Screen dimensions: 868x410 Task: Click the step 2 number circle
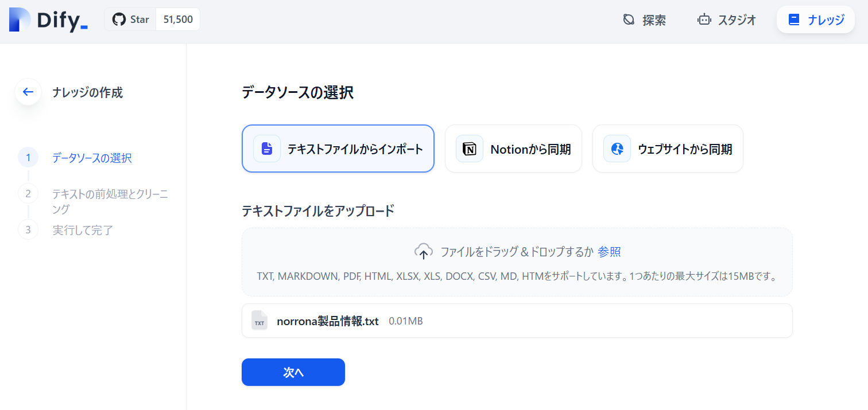coord(28,193)
